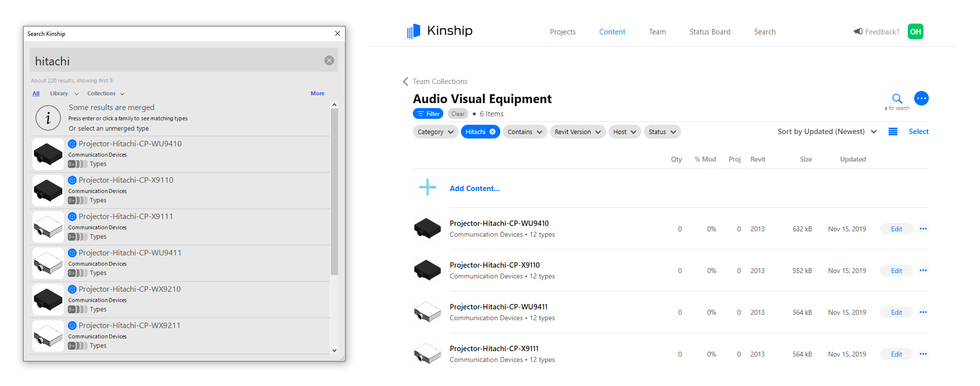Go back using Team Collections chevron
This screenshot has height=386, width=980.
pyautogui.click(x=405, y=82)
